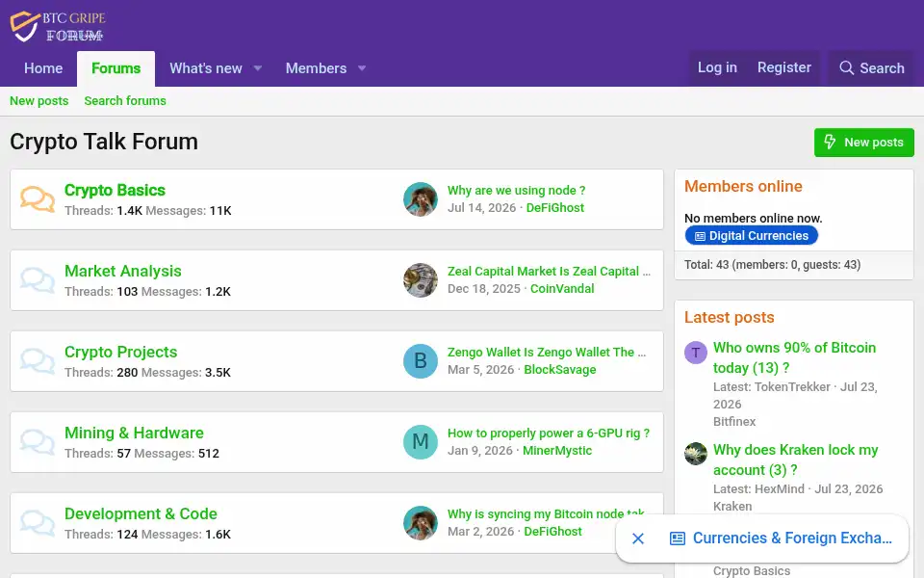Click the Register button

tap(783, 67)
